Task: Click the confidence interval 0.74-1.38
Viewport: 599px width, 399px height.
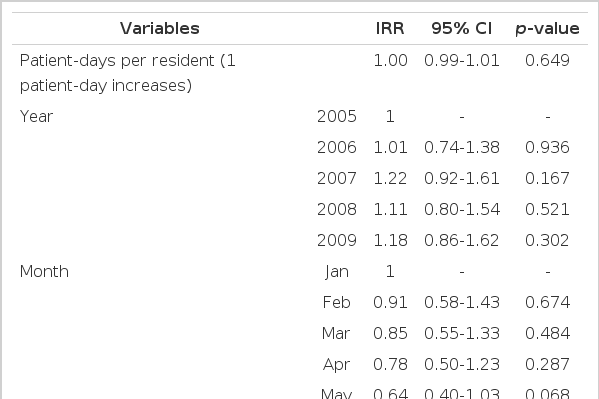Action: click(461, 148)
